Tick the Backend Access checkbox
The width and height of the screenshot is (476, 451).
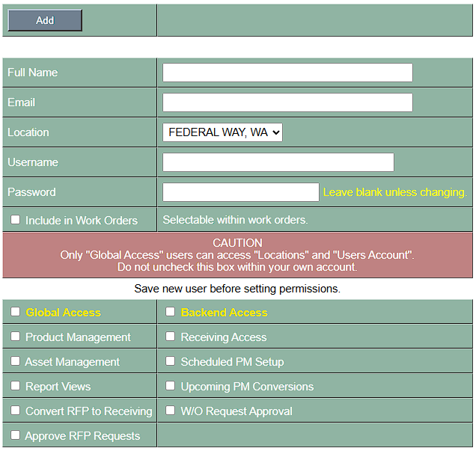(171, 312)
